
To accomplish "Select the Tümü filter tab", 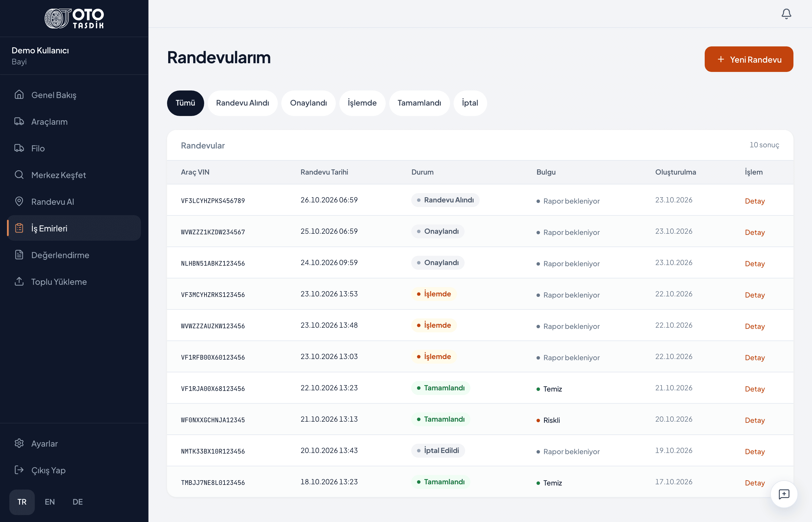I will pyautogui.click(x=185, y=103).
